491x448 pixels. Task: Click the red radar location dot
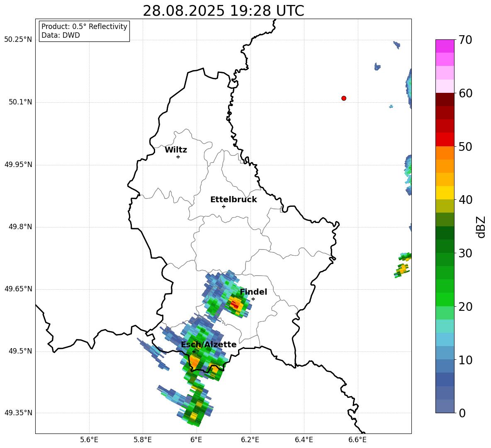pos(343,98)
